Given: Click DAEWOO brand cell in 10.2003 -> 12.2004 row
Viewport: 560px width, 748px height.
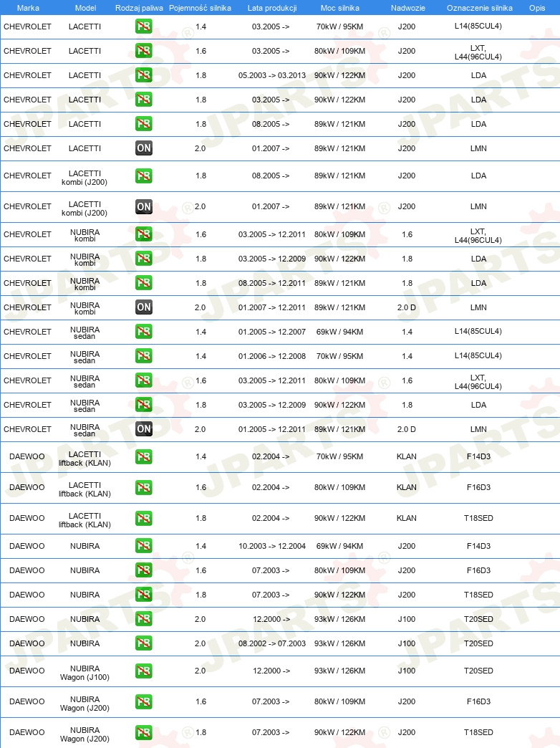Looking at the screenshot, I should point(27,546).
